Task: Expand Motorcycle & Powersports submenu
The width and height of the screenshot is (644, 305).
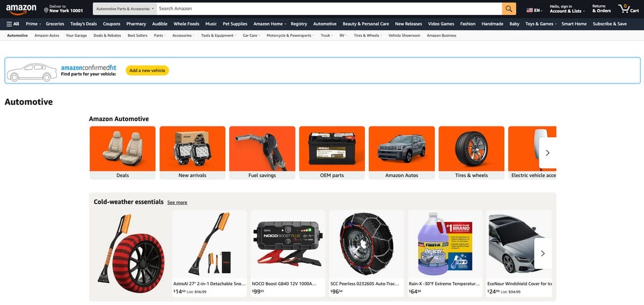Action: click(291, 35)
